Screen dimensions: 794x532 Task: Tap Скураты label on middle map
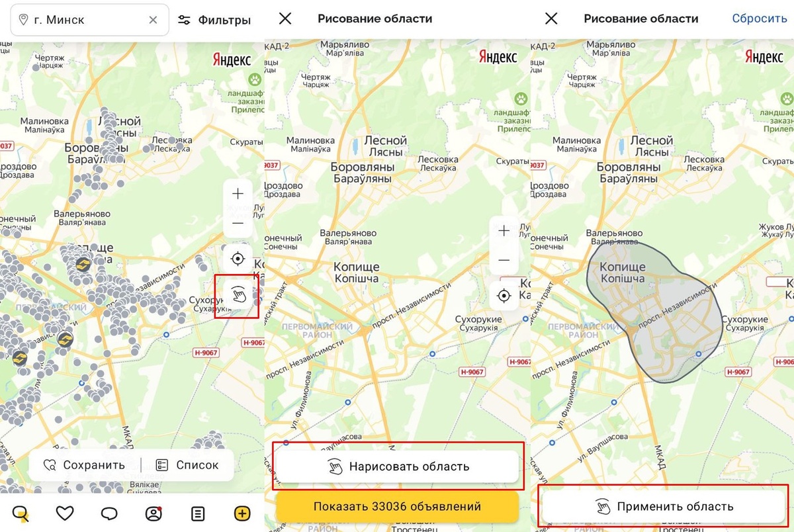[512, 161]
